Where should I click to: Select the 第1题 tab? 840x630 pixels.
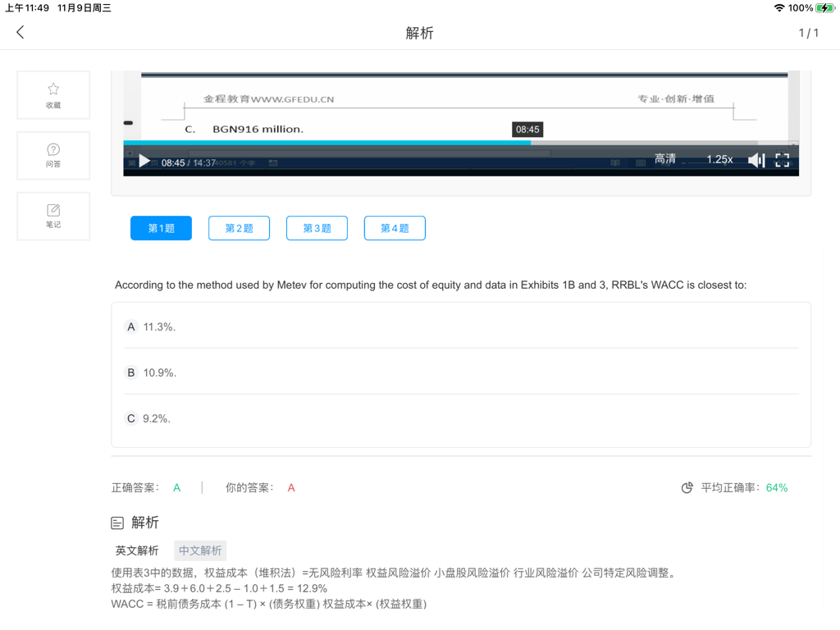161,228
